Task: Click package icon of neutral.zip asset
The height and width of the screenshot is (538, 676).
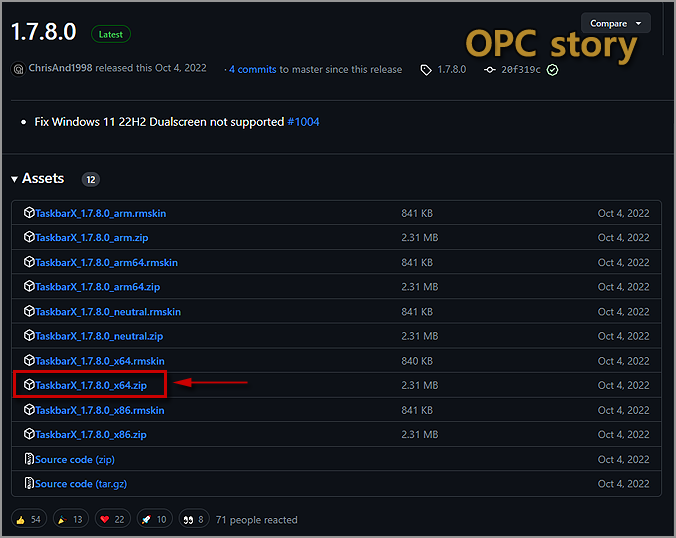Action: click(x=29, y=335)
